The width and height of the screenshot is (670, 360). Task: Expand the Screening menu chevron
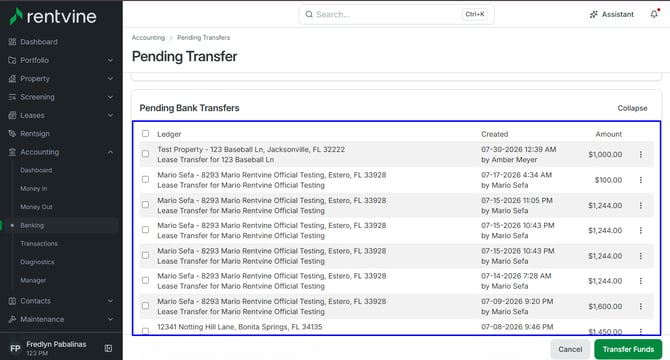(x=110, y=97)
